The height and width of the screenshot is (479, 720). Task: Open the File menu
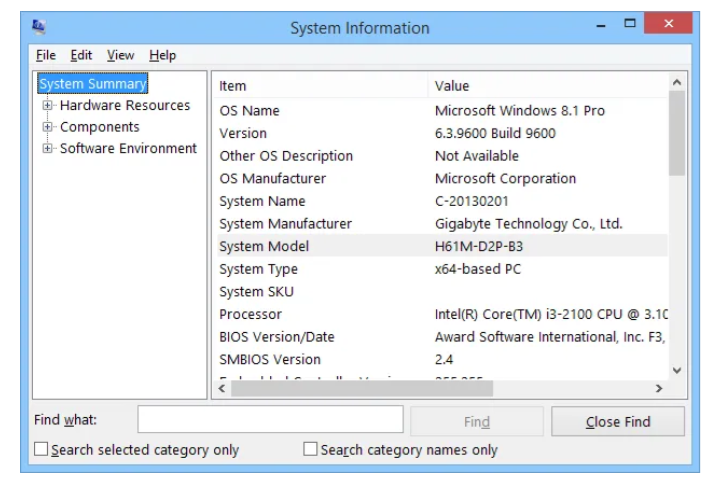pyautogui.click(x=45, y=55)
